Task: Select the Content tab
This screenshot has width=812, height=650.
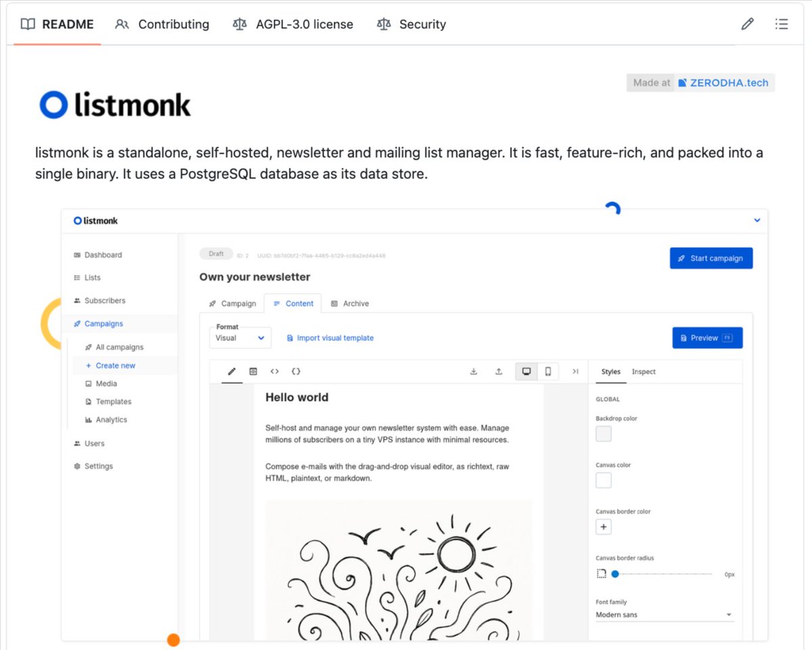Action: 293,303
